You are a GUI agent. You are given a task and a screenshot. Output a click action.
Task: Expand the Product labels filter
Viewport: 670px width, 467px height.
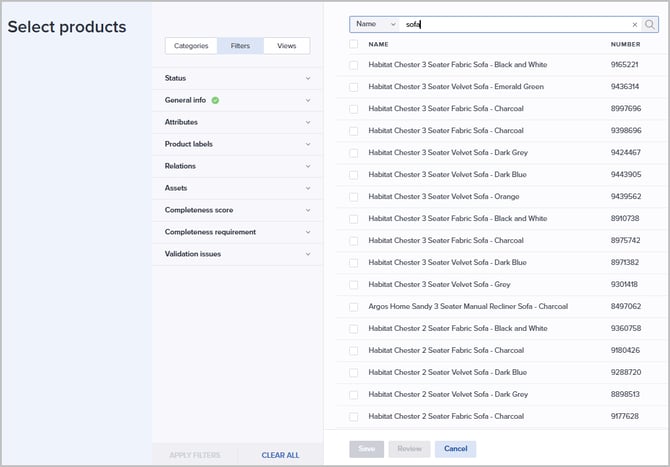coord(238,144)
